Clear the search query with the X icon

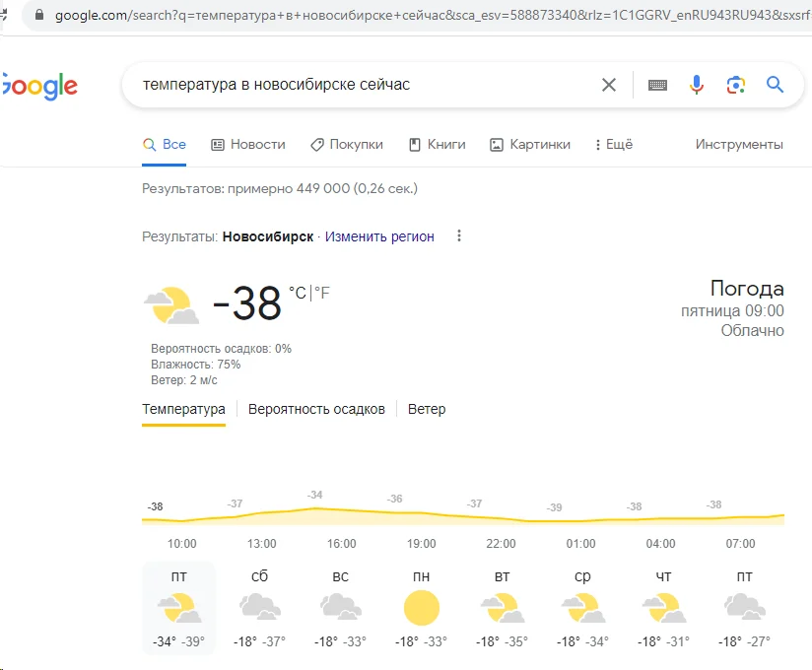(x=608, y=85)
